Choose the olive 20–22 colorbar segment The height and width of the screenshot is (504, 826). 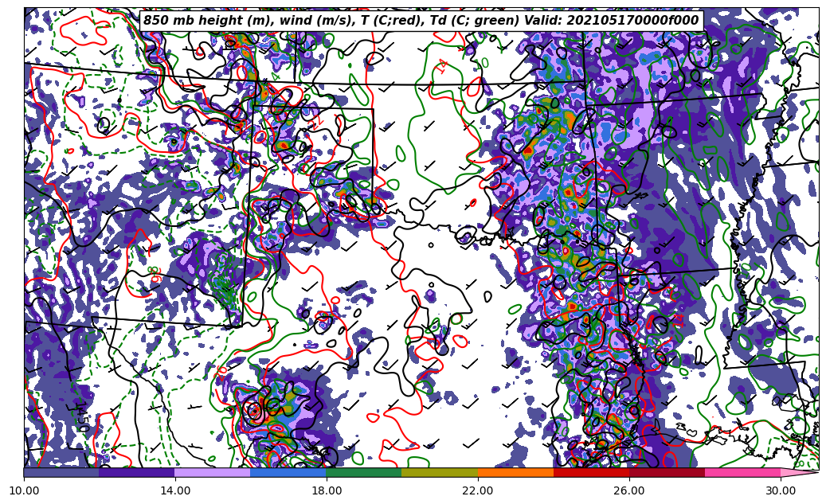440,472
